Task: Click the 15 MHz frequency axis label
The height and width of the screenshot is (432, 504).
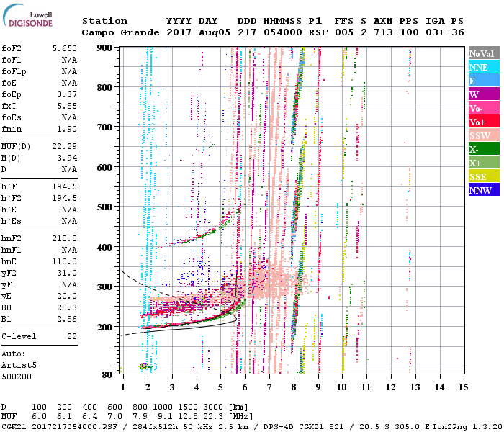Action: pyautogui.click(x=462, y=387)
